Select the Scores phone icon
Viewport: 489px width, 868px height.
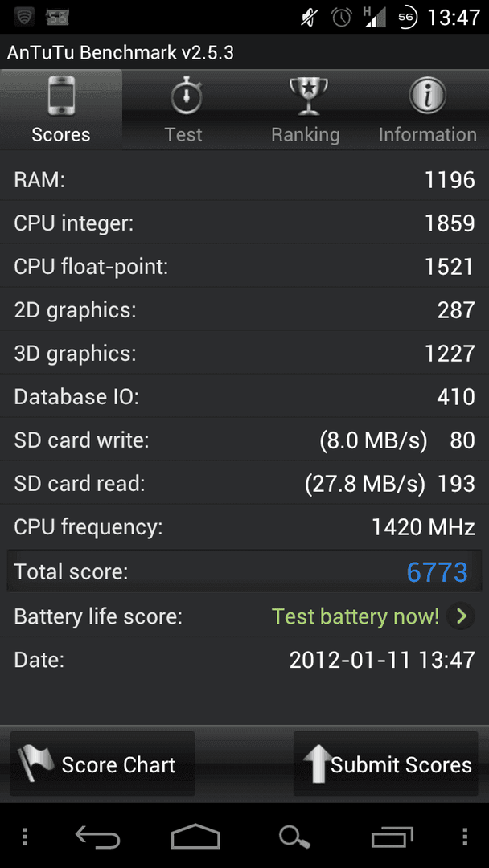(61, 96)
